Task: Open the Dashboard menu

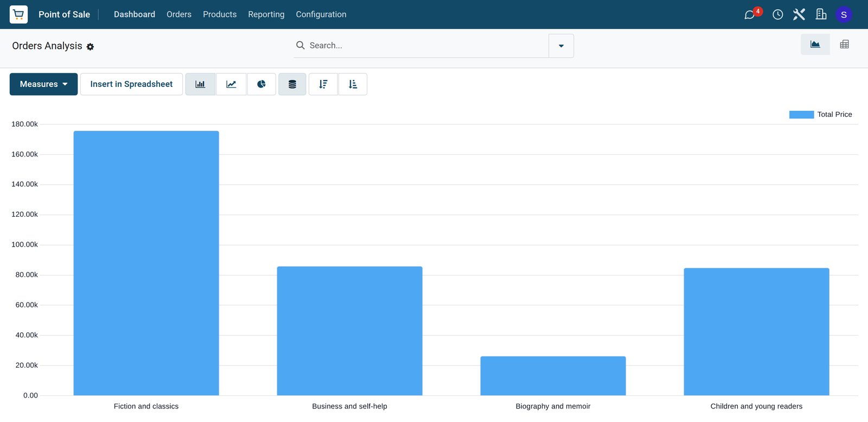Action: click(135, 14)
